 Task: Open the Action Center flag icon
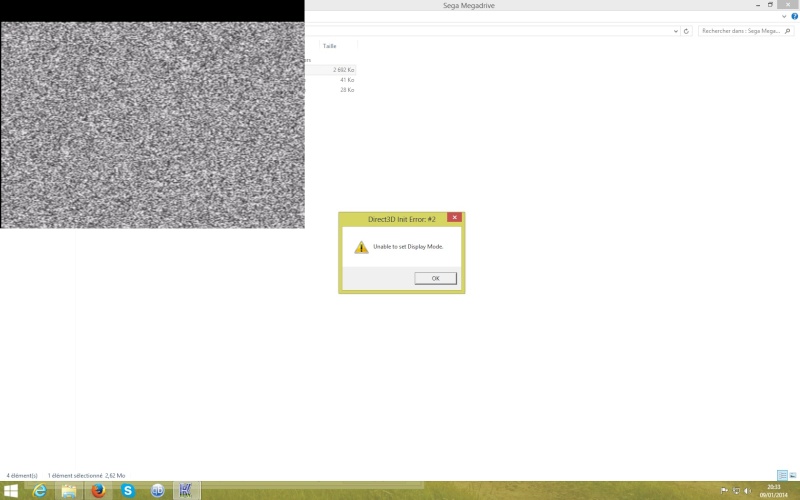724,491
